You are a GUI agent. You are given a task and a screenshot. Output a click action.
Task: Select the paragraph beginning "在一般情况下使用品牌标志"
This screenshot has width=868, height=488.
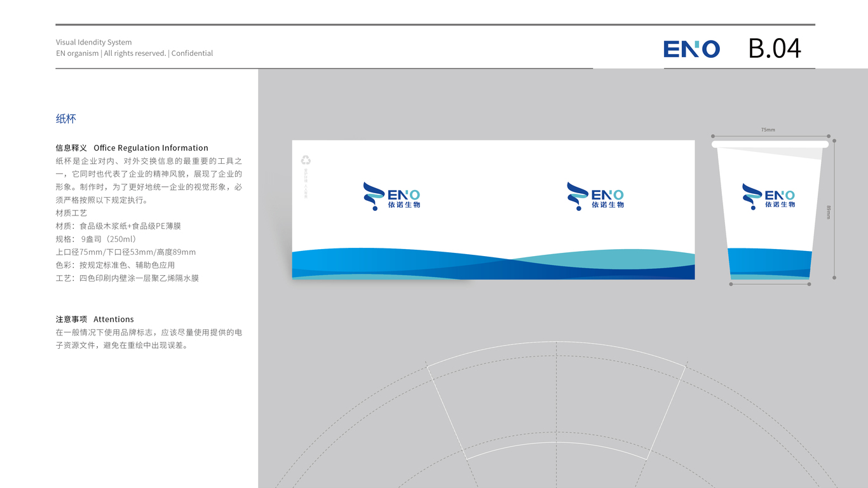[149, 339]
